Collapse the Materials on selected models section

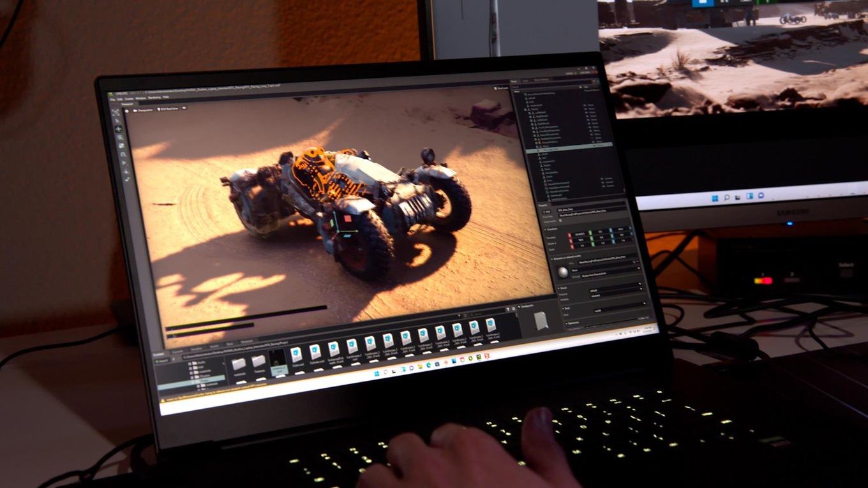point(567,257)
